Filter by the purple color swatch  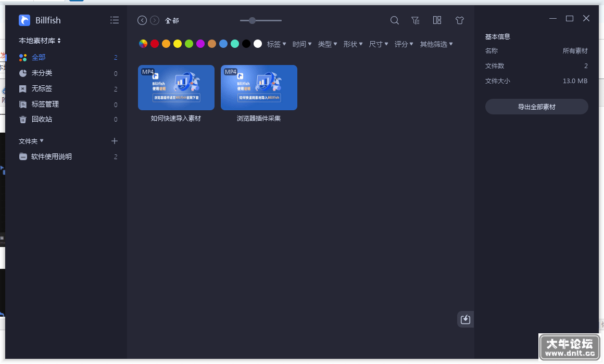pyautogui.click(x=200, y=44)
